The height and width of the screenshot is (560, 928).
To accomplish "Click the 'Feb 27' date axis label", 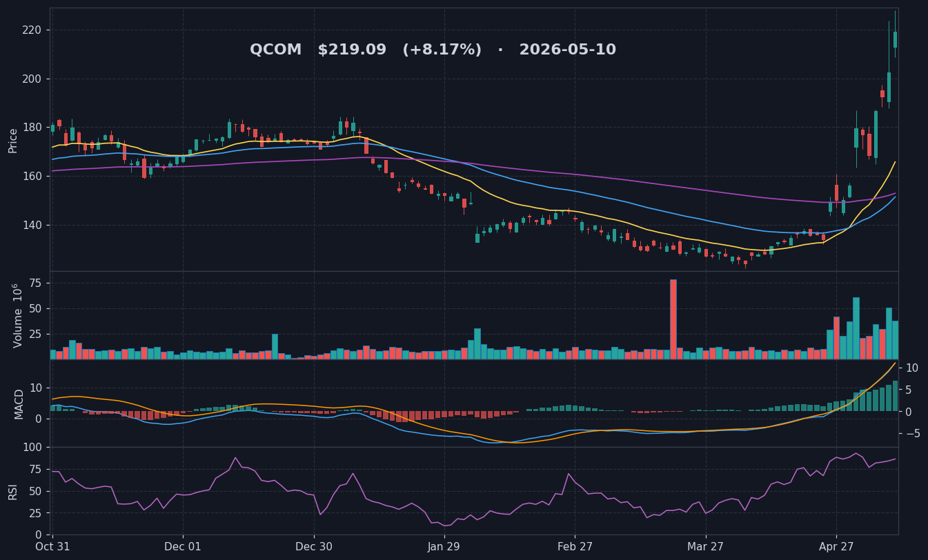I will pos(575,547).
